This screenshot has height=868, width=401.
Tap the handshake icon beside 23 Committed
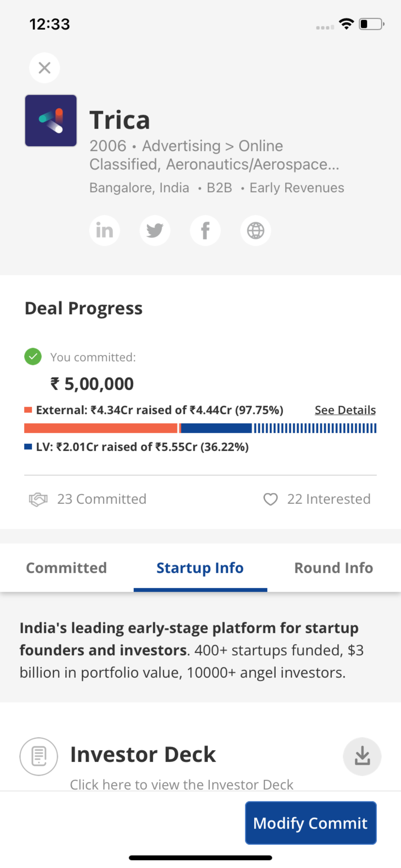38,499
